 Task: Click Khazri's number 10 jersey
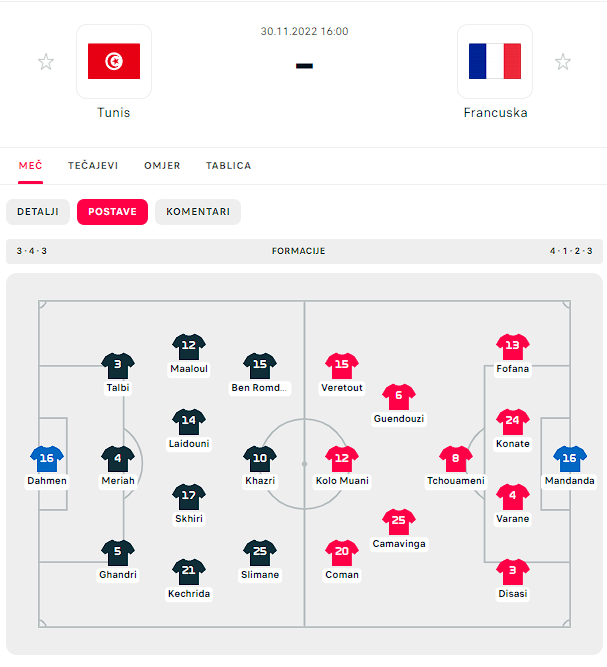click(x=260, y=459)
